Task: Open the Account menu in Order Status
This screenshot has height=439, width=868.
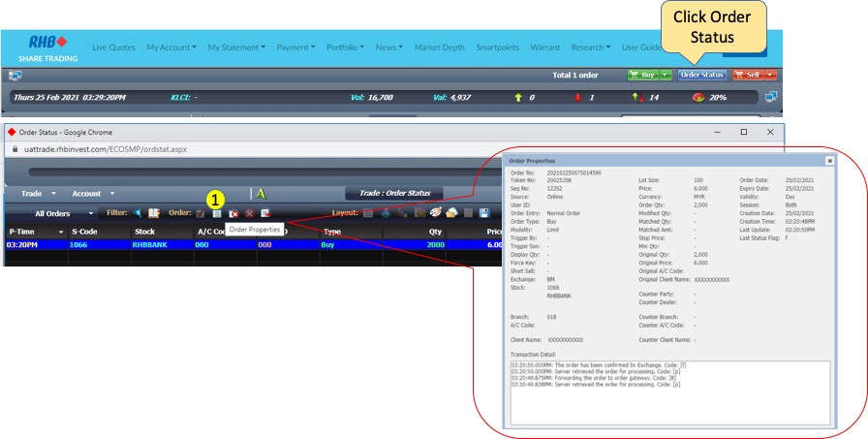Action: point(93,194)
